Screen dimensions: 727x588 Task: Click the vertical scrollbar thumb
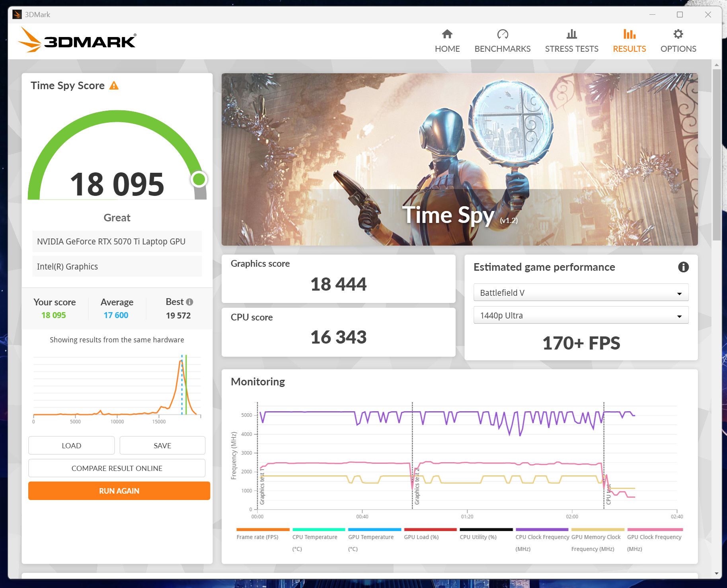[717, 155]
